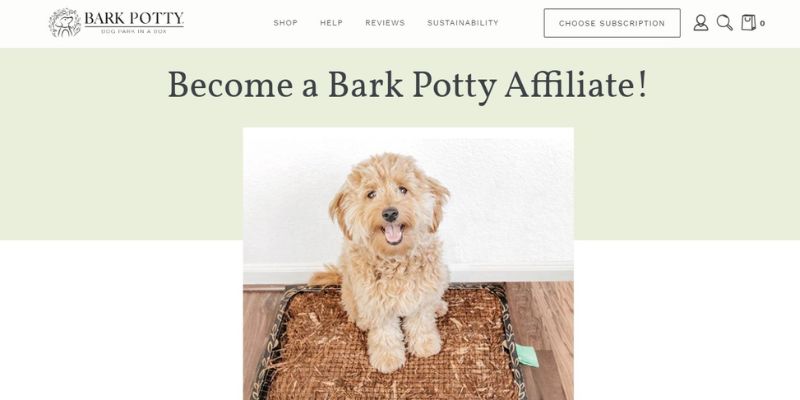
Task: Select the Become a Bark Potty Affiliate heading
Action: point(408,85)
